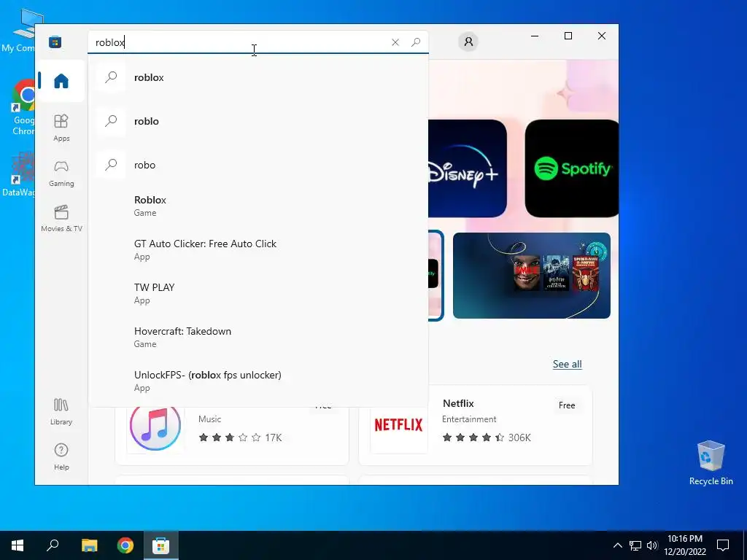
Task: Select the My Computer desktop icon
Action: point(20,29)
